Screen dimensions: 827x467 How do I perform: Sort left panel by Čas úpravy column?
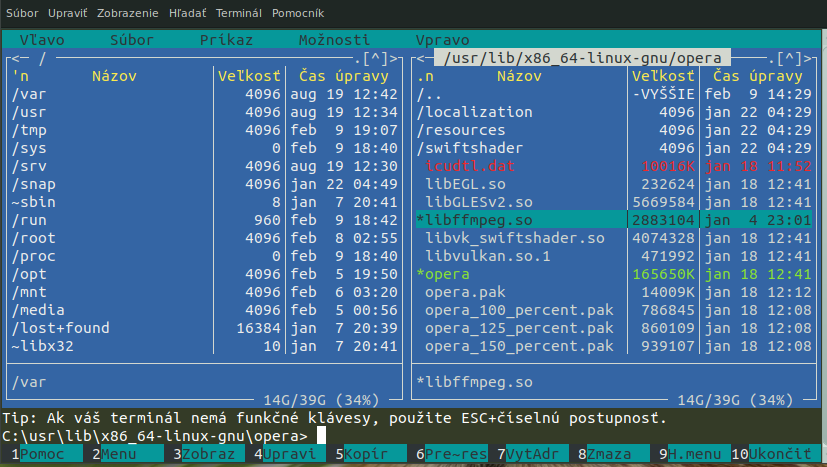(345, 76)
